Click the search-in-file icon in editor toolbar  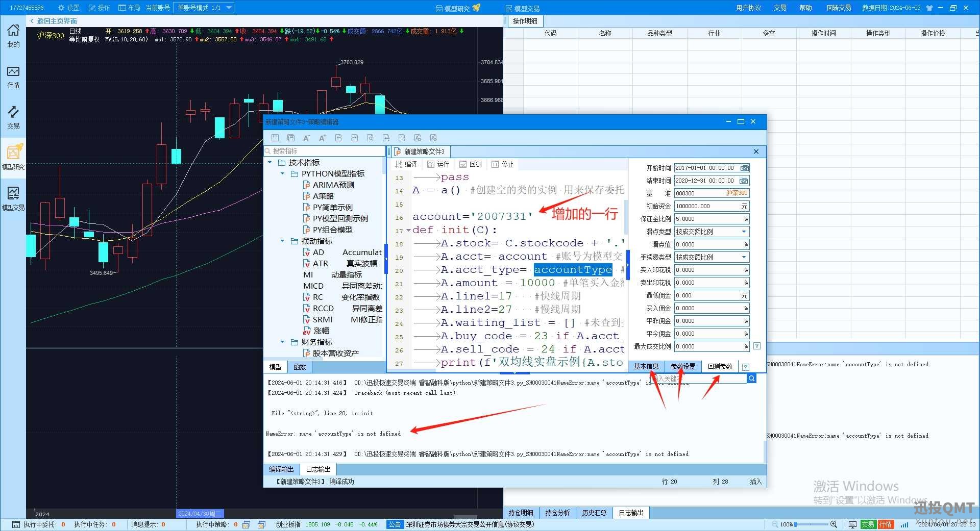point(370,138)
